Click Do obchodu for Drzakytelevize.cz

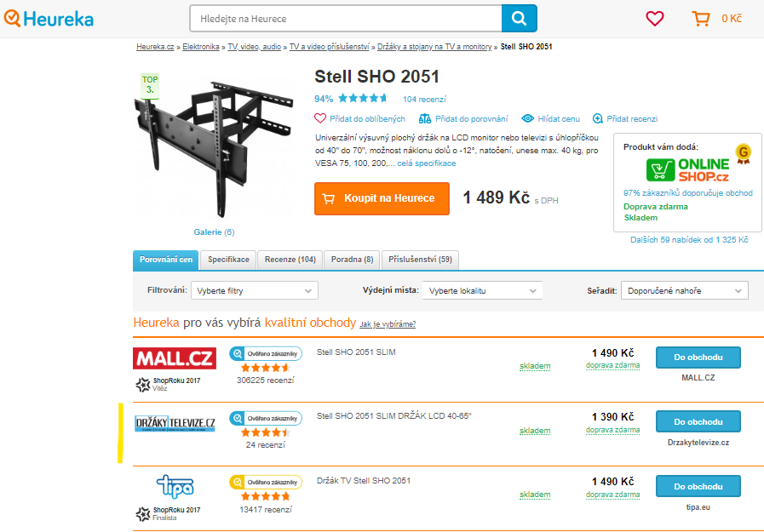pos(698,422)
